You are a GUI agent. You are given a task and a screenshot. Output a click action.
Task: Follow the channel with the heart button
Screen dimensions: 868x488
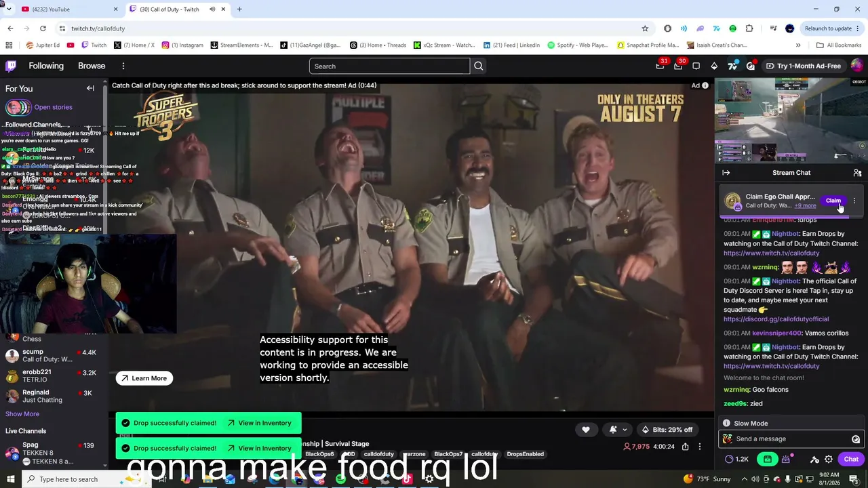pyautogui.click(x=586, y=430)
